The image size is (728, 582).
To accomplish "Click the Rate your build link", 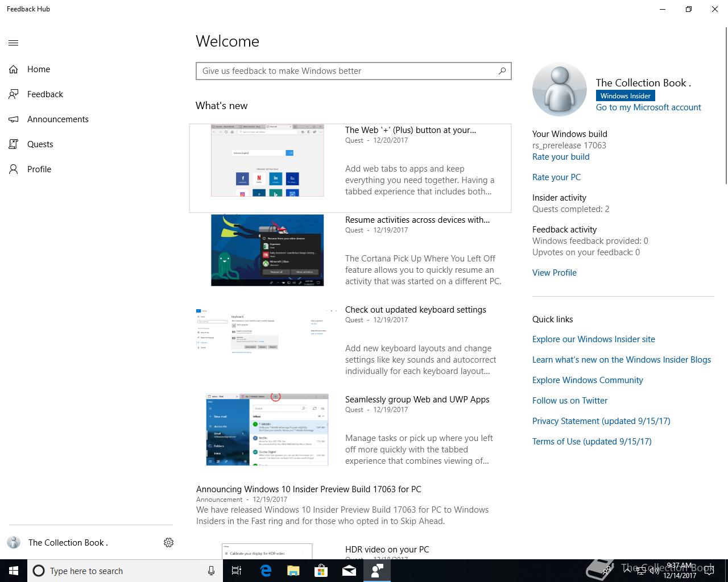I will [561, 157].
